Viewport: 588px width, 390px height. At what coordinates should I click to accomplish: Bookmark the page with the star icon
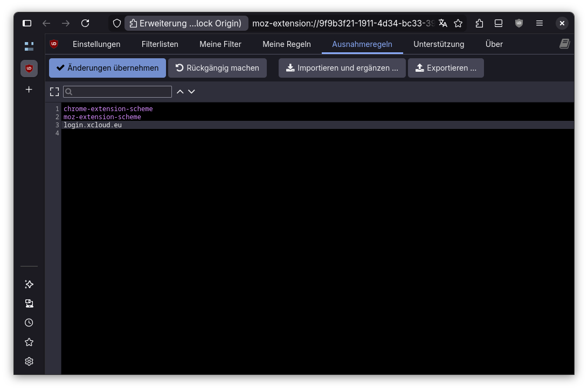click(x=458, y=23)
